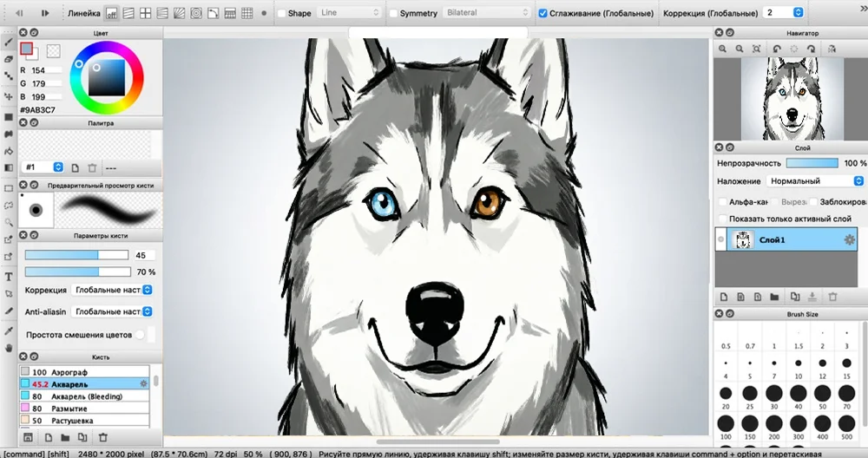Viewport: 868px width, 458px height.
Task: Select the Text tool in left toolbar
Action: click(9, 277)
